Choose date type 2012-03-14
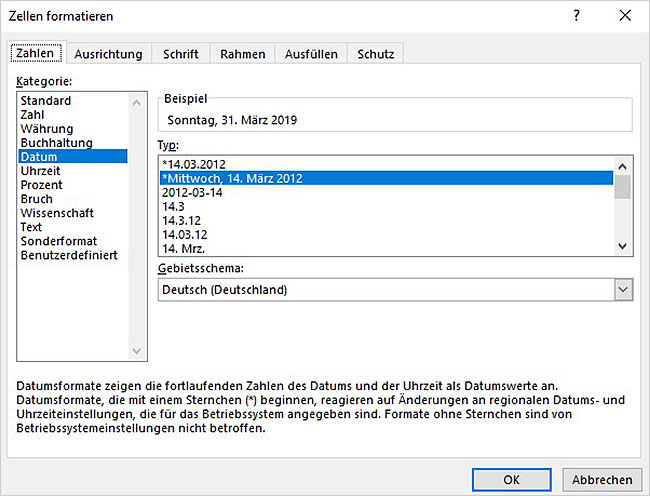This screenshot has height=496, width=650. 386,192
